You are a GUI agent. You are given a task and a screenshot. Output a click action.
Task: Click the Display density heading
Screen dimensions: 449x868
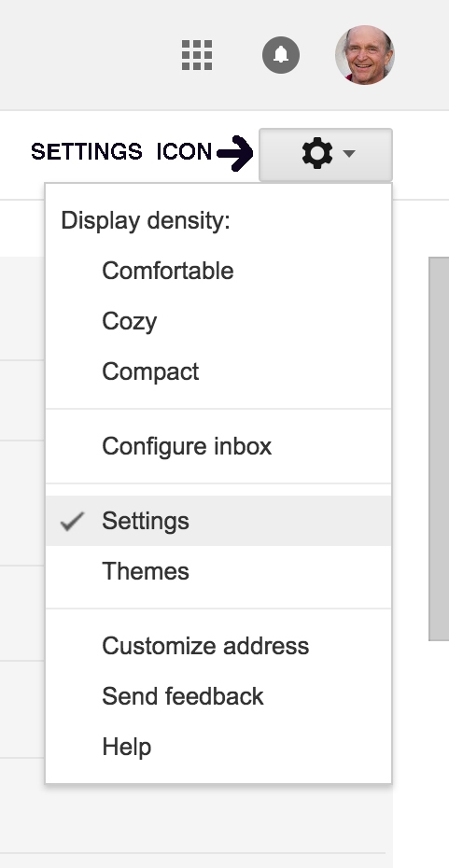145,220
